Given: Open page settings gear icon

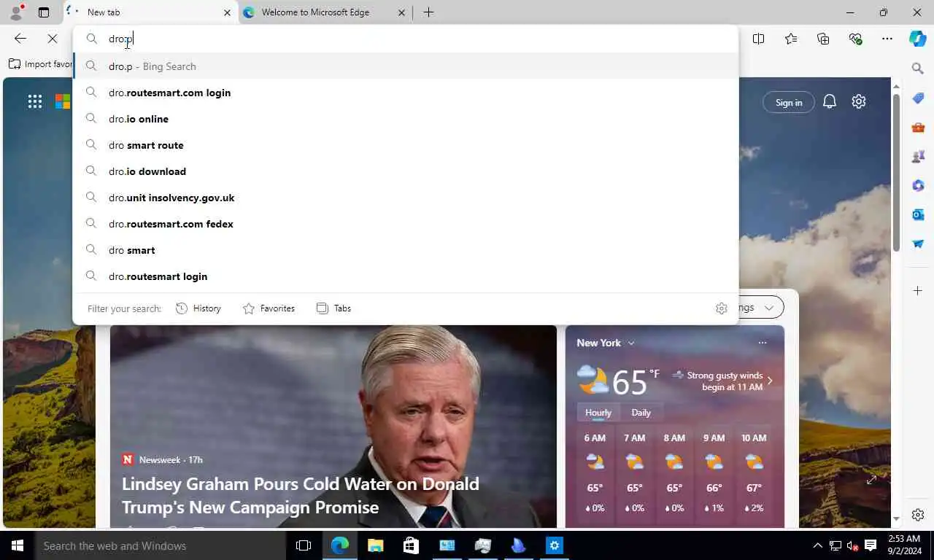Looking at the screenshot, I should coord(859,102).
